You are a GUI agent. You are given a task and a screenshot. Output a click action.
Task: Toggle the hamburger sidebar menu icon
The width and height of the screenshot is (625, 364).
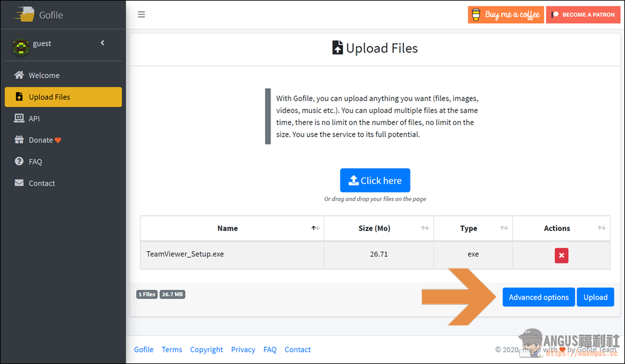click(141, 15)
